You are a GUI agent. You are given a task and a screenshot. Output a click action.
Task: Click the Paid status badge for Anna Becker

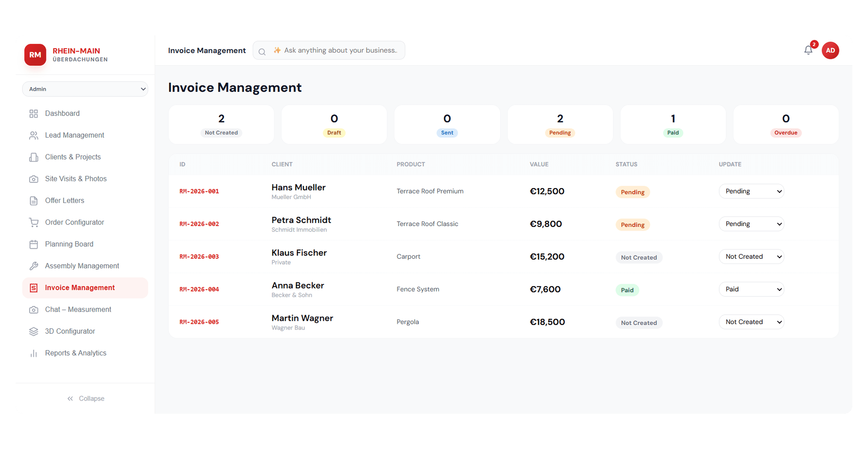[x=627, y=290]
